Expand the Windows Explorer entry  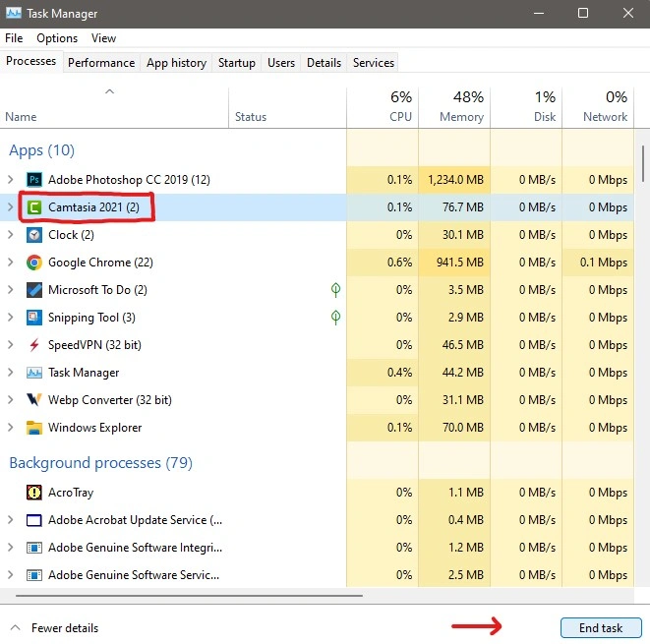coord(11,428)
